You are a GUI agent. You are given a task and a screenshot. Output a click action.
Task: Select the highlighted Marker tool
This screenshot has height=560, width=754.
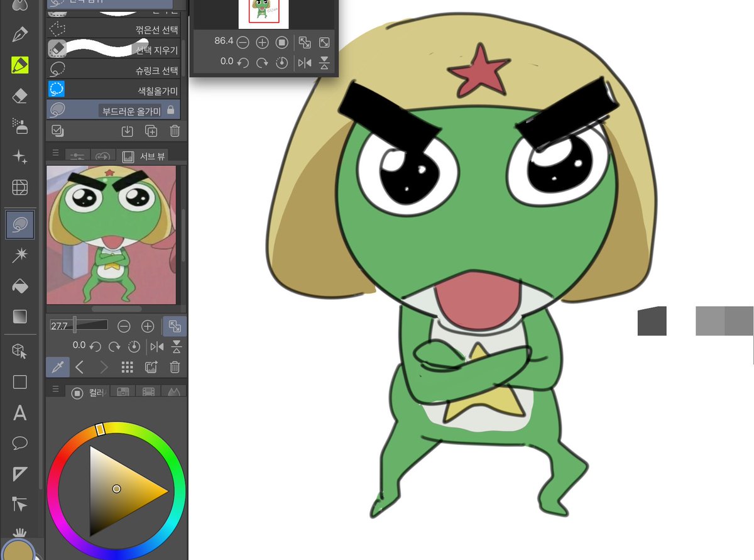coord(20,64)
